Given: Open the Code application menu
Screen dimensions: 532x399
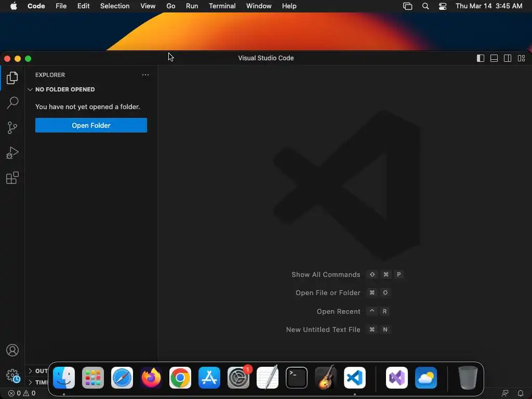Looking at the screenshot, I should click(36, 6).
